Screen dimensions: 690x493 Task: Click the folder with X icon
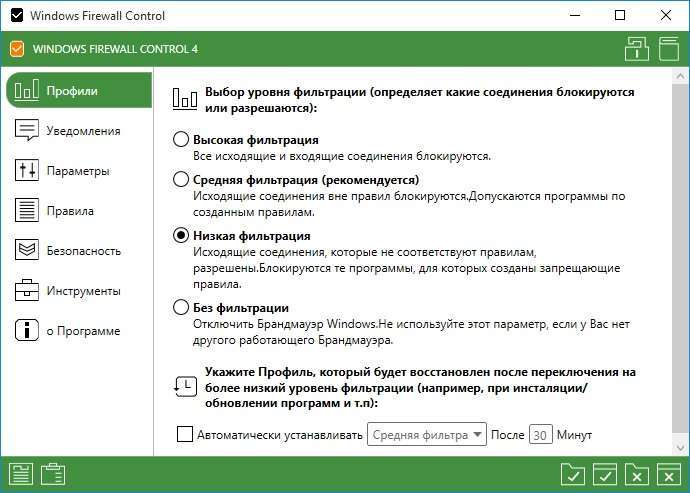pos(637,475)
